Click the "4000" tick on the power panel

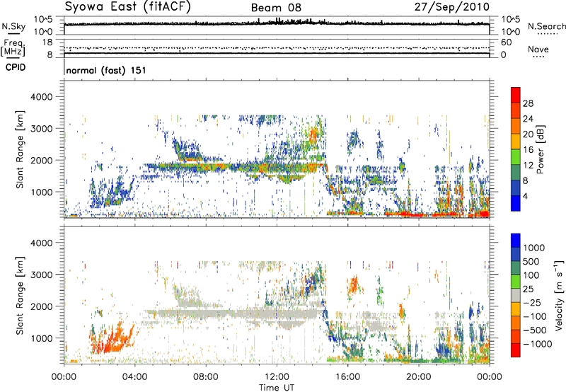tap(41, 97)
